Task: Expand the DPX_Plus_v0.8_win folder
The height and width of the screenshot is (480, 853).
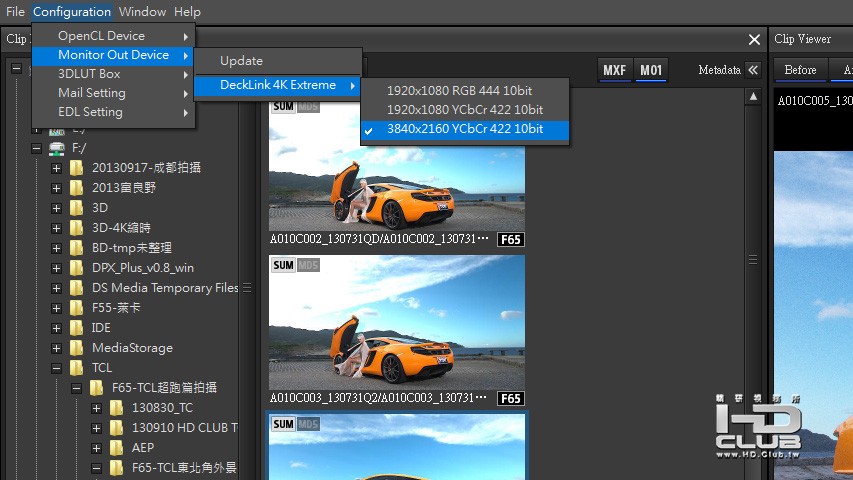Action: pyautogui.click(x=57, y=268)
